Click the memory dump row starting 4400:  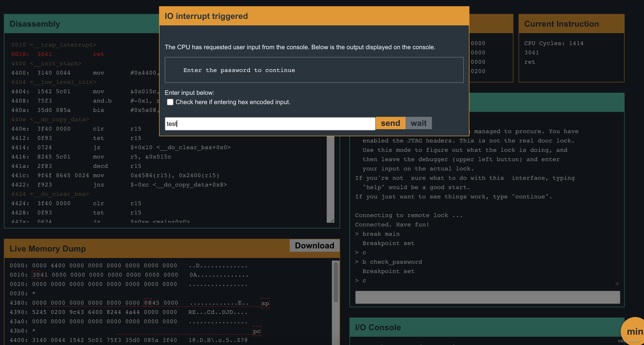[x=129, y=340]
